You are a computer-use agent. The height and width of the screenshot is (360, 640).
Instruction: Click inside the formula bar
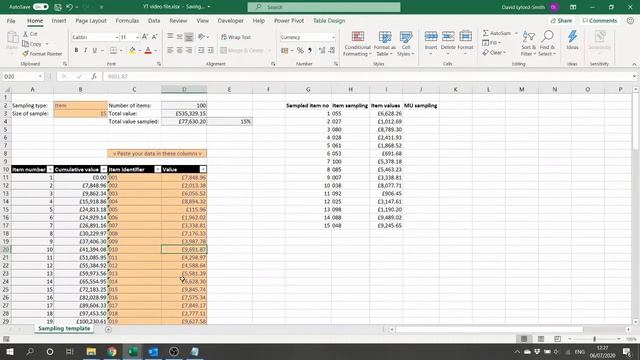point(367,76)
